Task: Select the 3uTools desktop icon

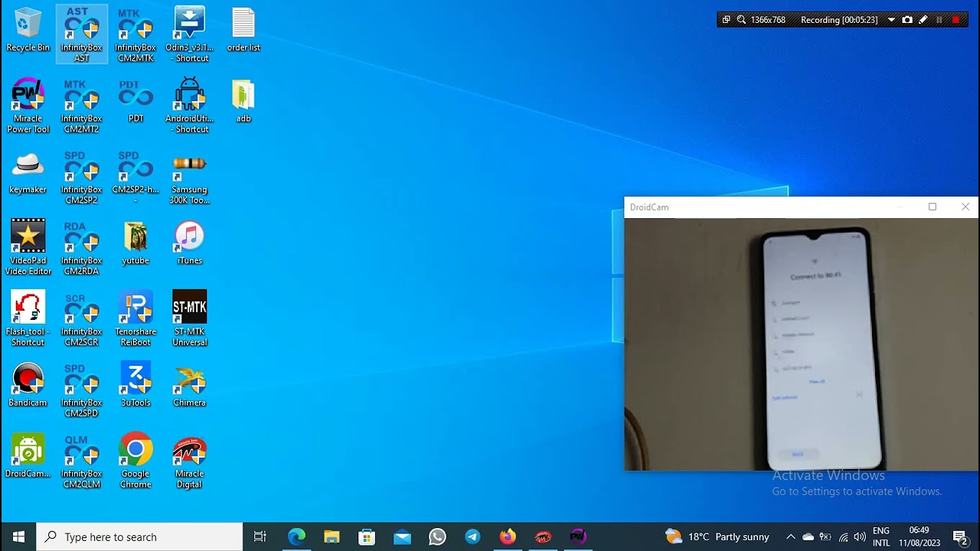Action: tap(136, 385)
